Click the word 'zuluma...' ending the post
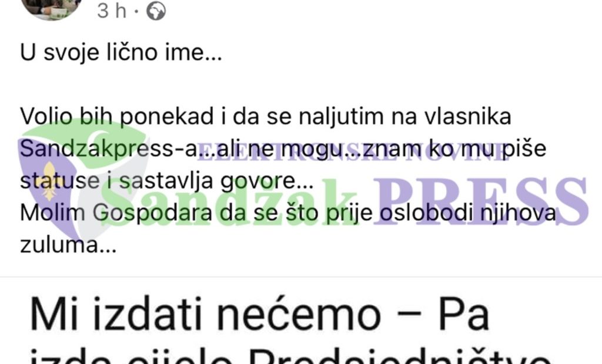The height and width of the screenshot is (364, 602). [68, 245]
